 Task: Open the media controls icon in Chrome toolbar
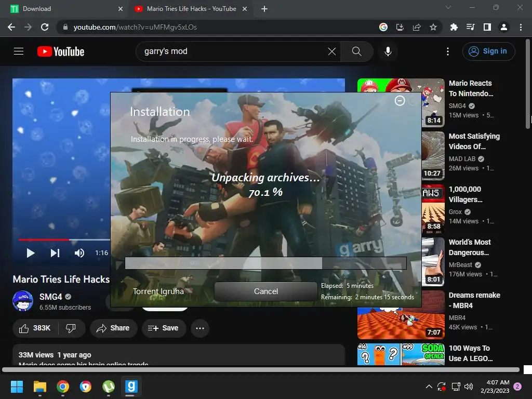(x=470, y=27)
